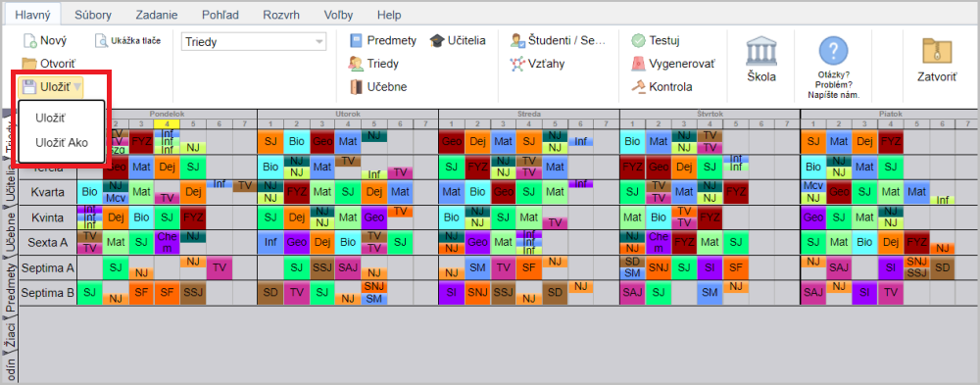Viewport: 980px width, 385px height.
Task: Click Vygenerovať timetable generator
Action: pos(673,64)
